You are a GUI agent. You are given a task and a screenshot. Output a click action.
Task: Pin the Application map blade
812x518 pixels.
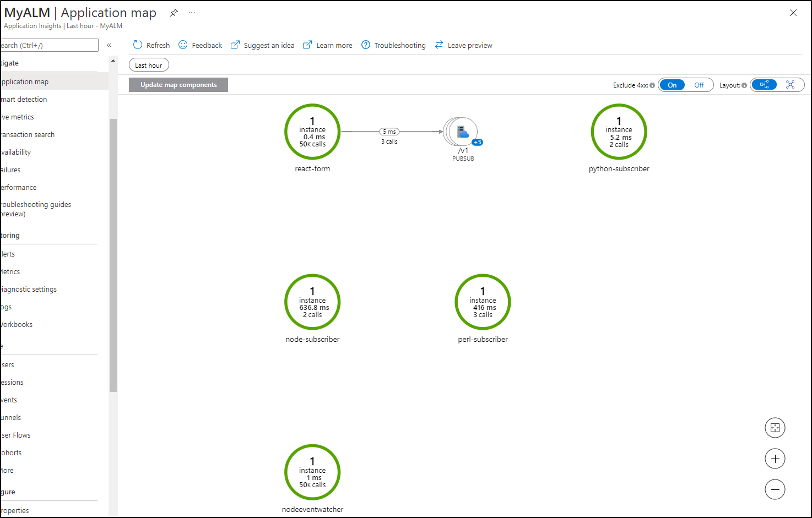tap(174, 13)
